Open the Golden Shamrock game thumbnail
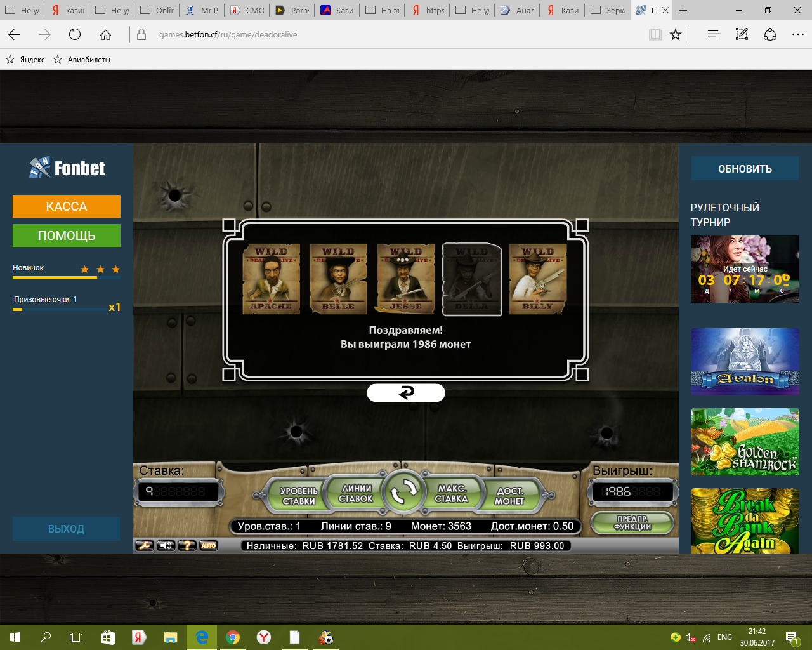 pyautogui.click(x=745, y=442)
